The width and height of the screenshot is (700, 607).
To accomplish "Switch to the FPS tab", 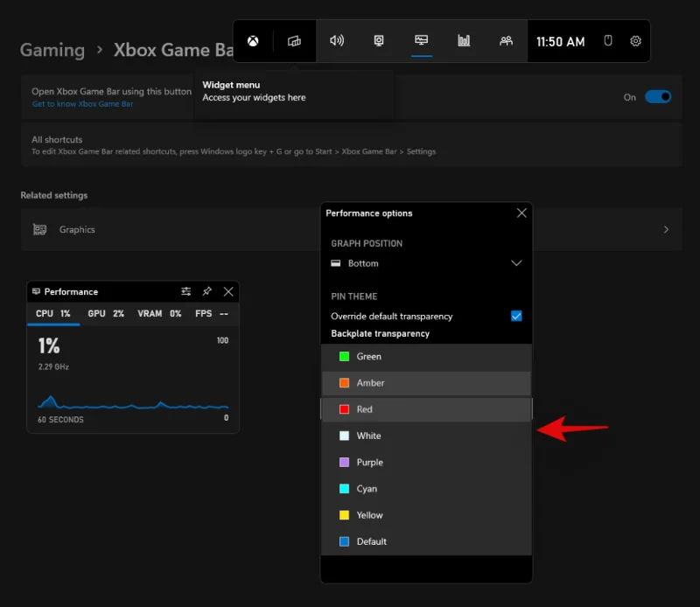I will [x=212, y=314].
